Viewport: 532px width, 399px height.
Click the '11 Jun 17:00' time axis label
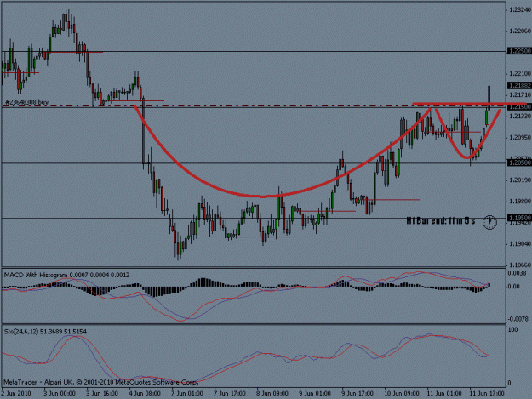coord(487,394)
